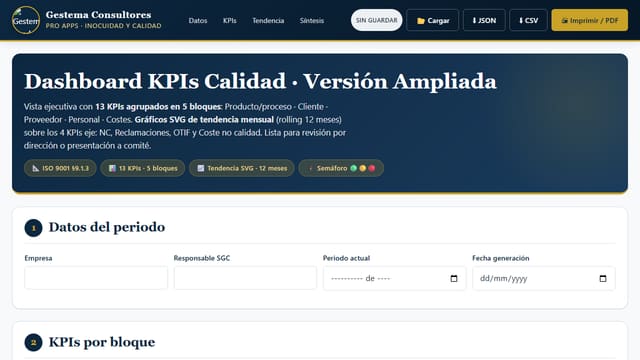The height and width of the screenshot is (360, 640).
Task: Go to the KPIs nav section
Action: 229,20
